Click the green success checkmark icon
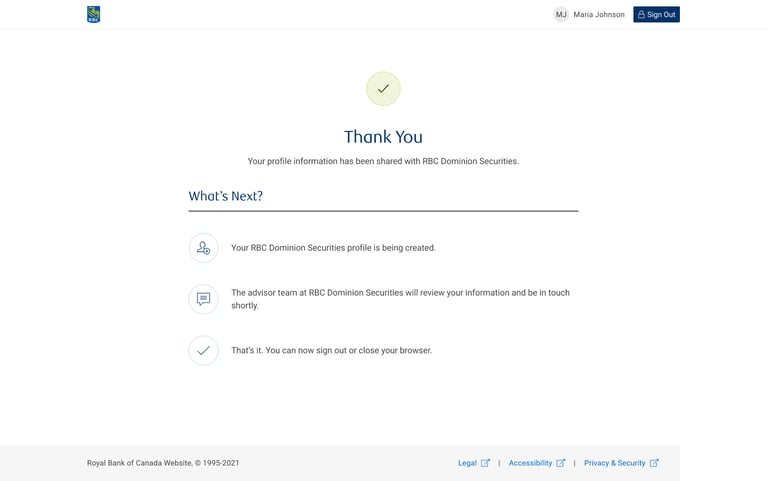This screenshot has height=481, width=768. click(384, 89)
